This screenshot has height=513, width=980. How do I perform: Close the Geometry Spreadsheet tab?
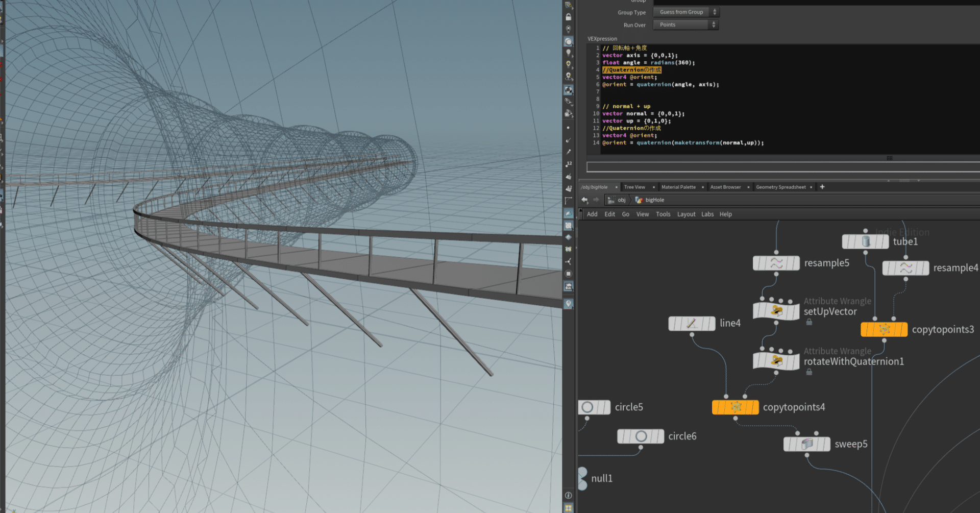[811, 187]
